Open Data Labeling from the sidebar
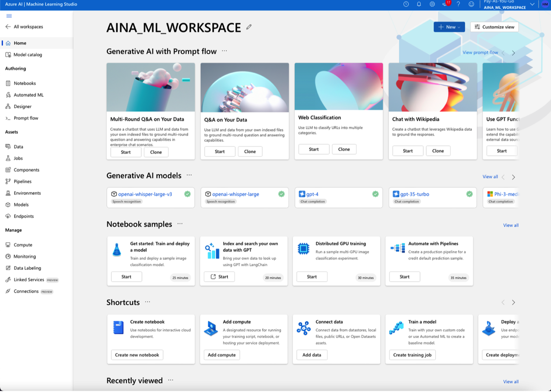This screenshot has height=392, width=551. [27, 268]
